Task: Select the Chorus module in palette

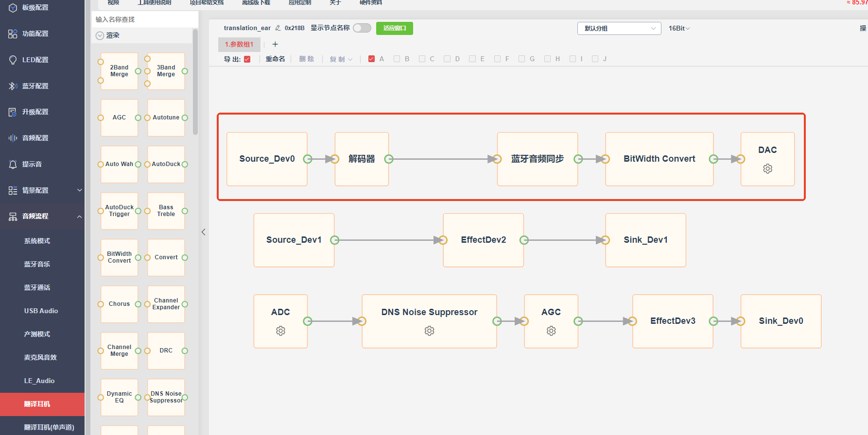Action: 119,304
